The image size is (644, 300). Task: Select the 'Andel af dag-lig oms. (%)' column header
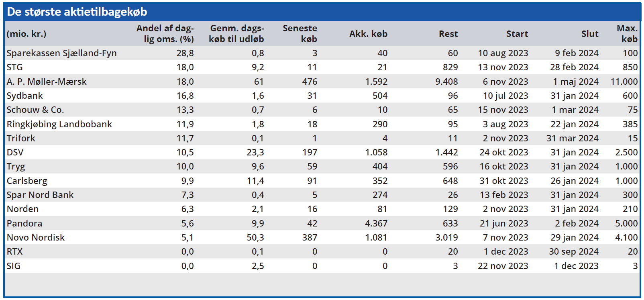(165, 34)
